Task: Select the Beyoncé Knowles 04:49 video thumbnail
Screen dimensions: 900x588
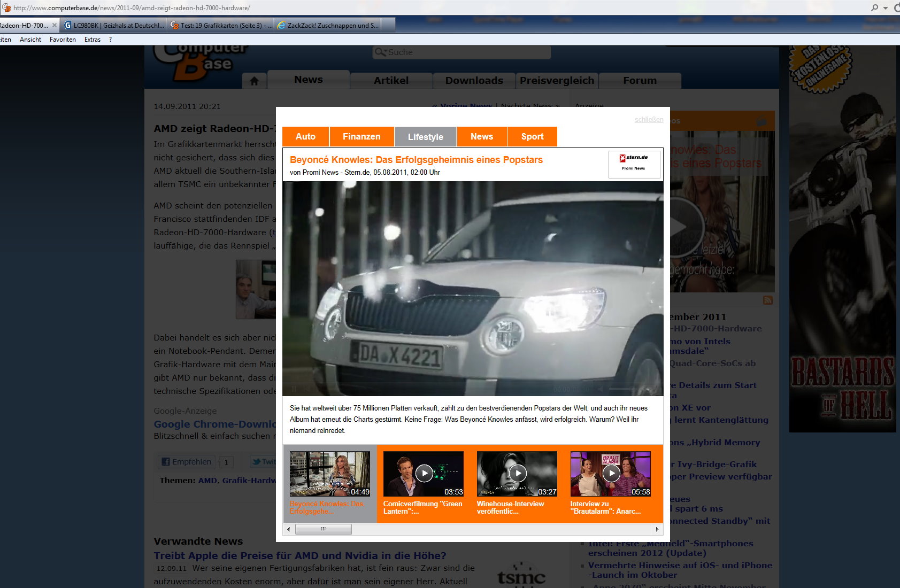Action: pos(330,474)
